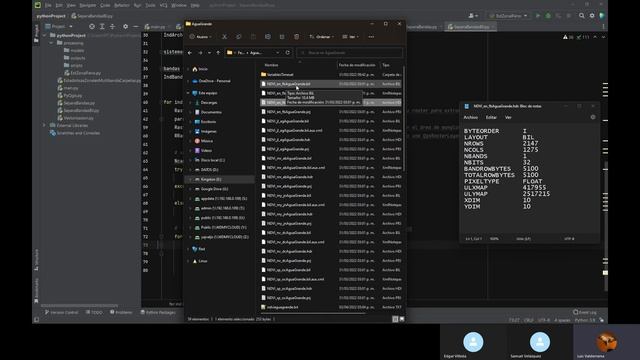This screenshot has height=360, width=640.
Task: Expand the Linux node chevron in sidebar
Action: [188, 261]
